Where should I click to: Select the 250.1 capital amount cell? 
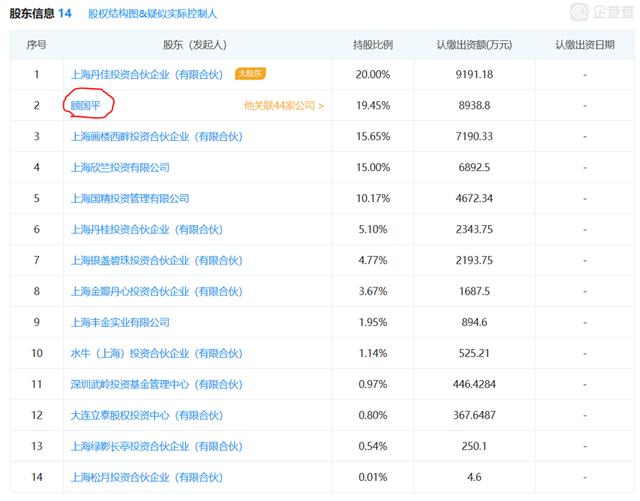474,446
